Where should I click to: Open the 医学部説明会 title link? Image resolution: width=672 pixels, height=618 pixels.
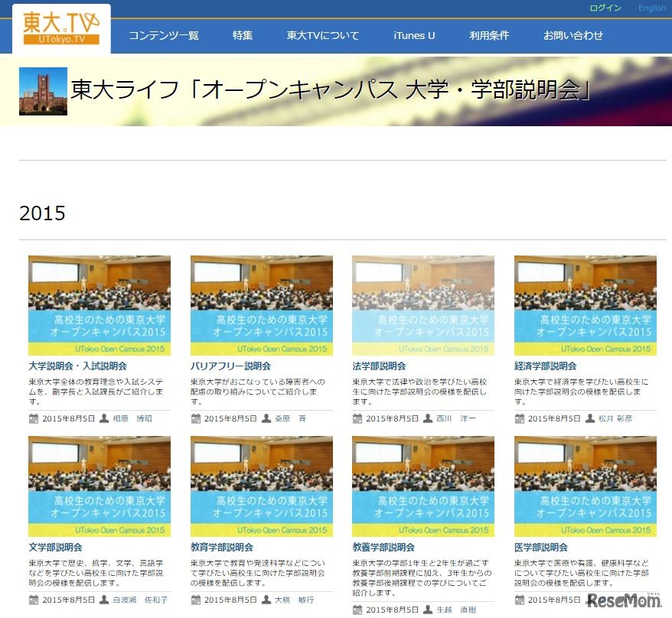pyautogui.click(x=541, y=548)
